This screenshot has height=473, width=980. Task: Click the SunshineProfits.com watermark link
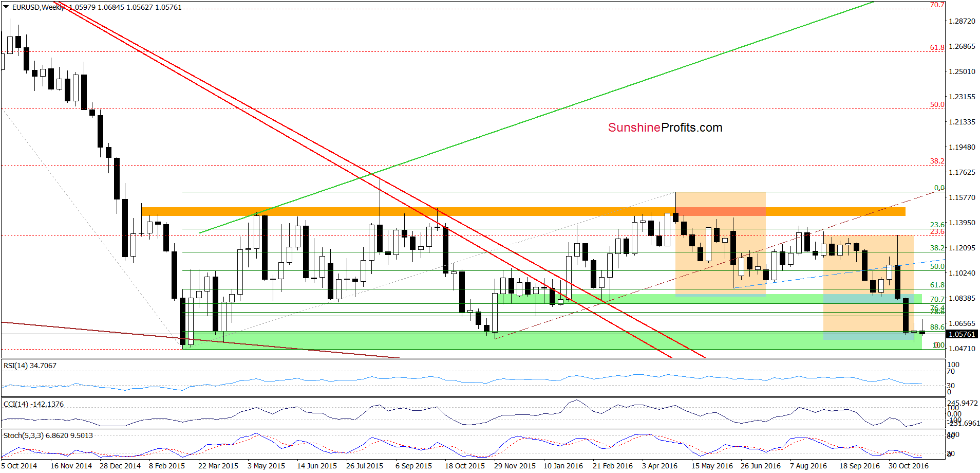[665, 128]
